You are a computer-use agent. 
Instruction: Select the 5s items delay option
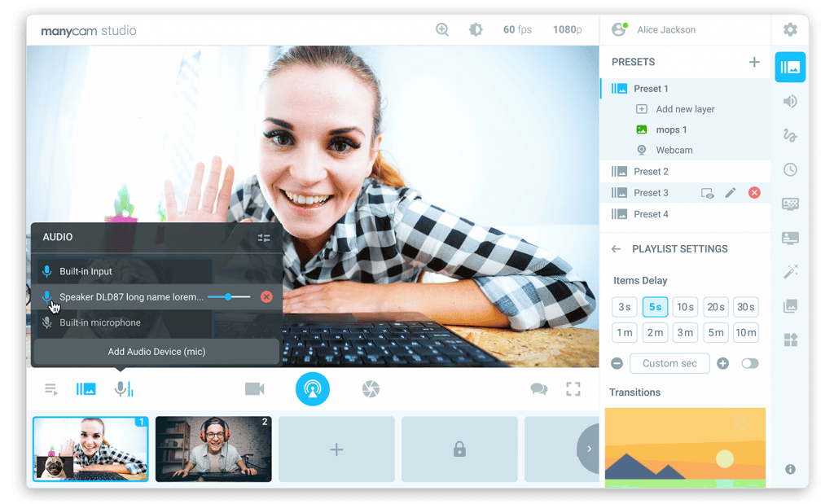(x=655, y=307)
